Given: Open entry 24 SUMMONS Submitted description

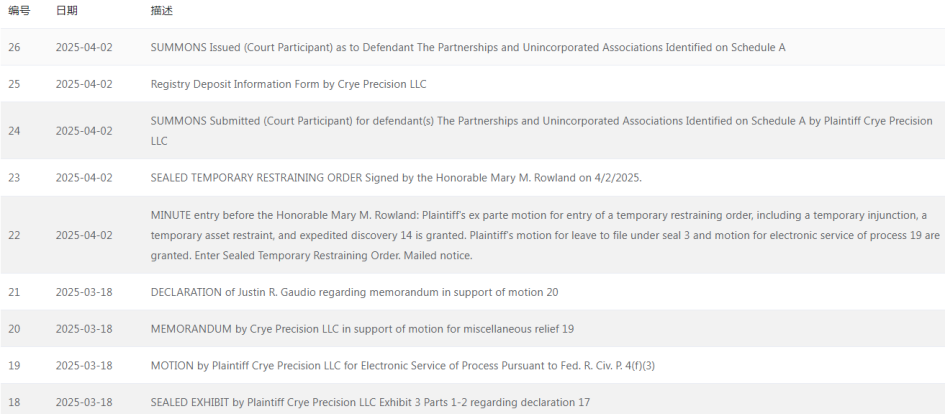Looking at the screenshot, I should pos(541,131).
